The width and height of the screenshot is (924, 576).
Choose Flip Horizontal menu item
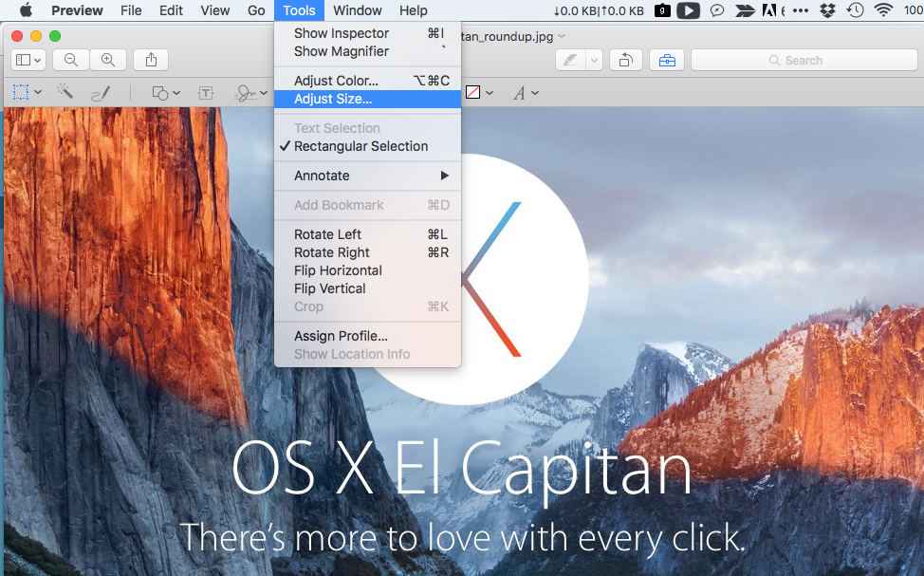[x=368, y=270]
